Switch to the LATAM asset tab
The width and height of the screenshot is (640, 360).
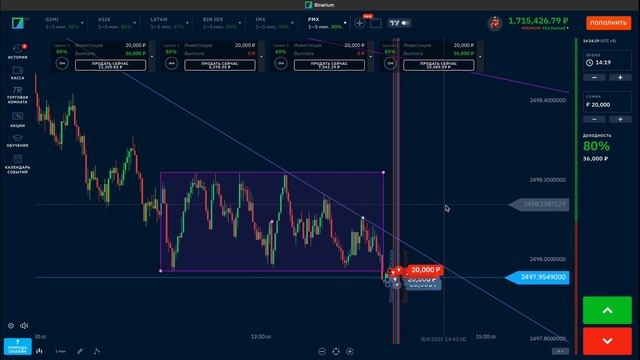point(167,23)
